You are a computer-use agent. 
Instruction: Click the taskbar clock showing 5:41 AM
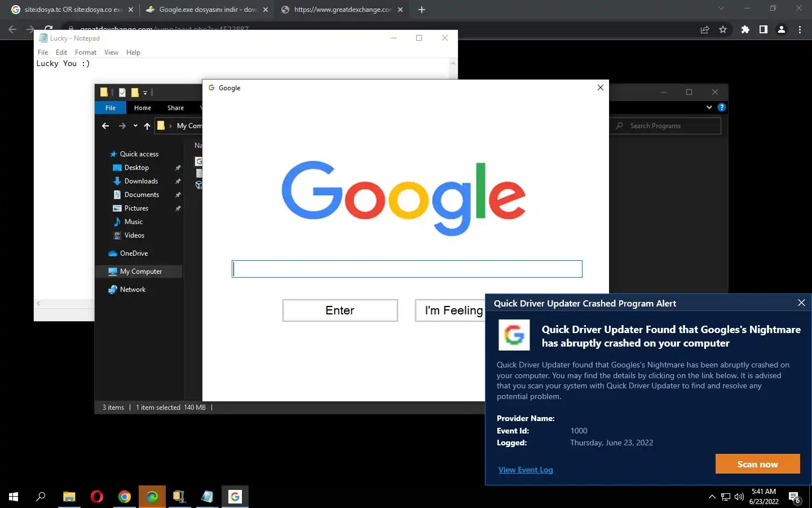764,497
